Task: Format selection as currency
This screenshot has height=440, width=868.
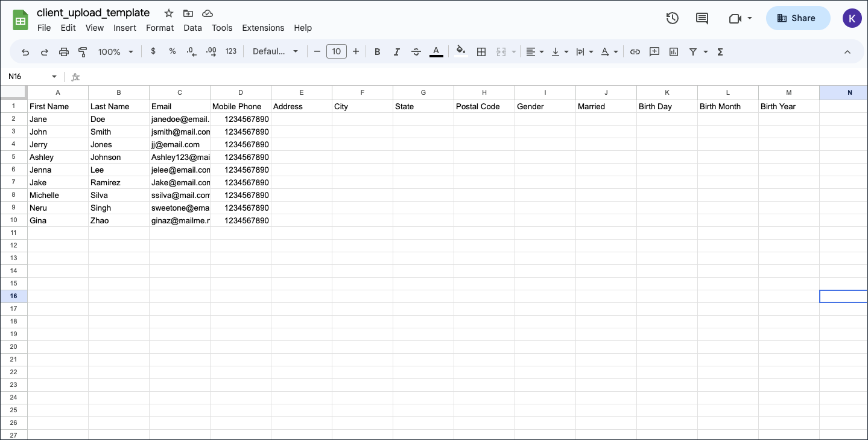Action: (x=153, y=52)
